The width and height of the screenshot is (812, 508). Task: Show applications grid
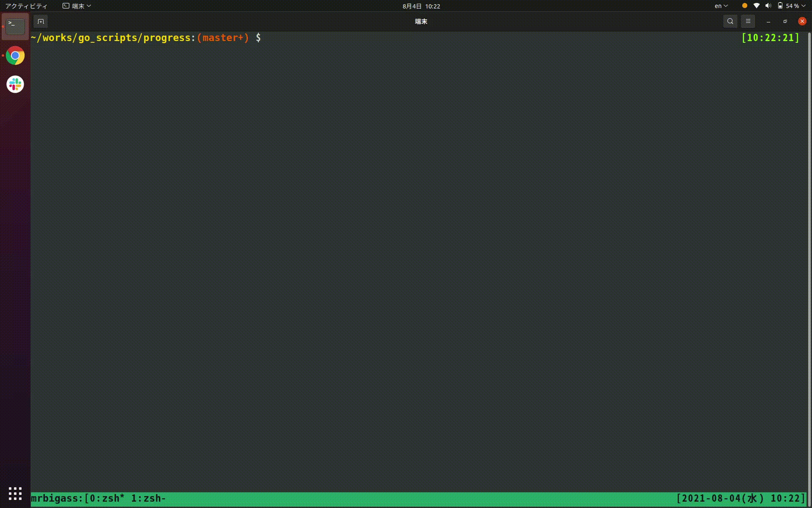pos(15,493)
